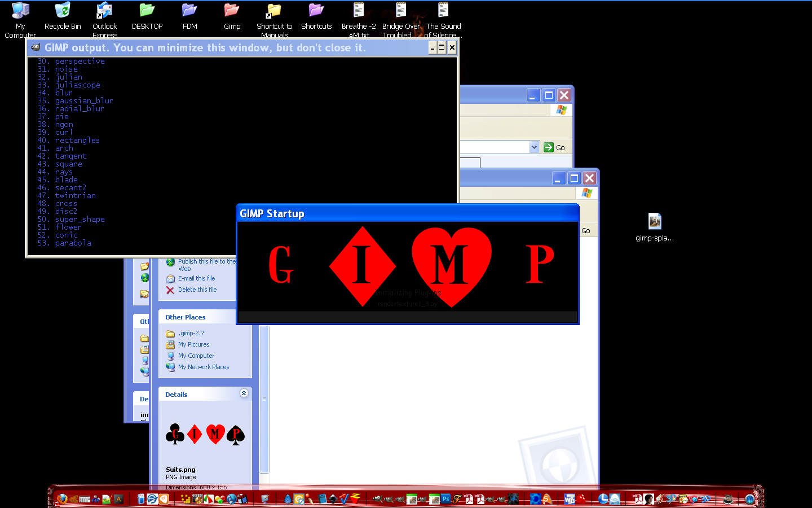
Task: Open My Pictures in Other Places
Action: coord(193,344)
